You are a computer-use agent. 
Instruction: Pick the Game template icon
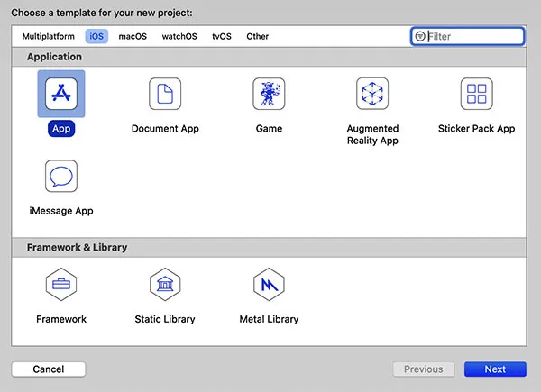point(269,94)
